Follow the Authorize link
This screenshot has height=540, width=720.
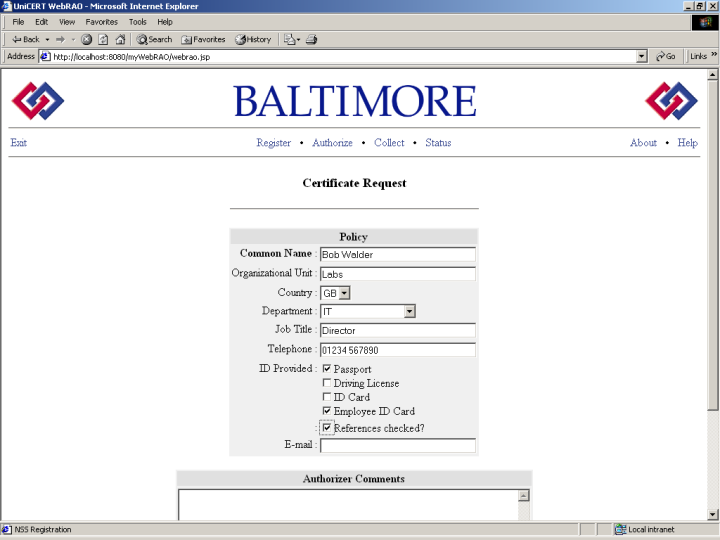(332, 143)
